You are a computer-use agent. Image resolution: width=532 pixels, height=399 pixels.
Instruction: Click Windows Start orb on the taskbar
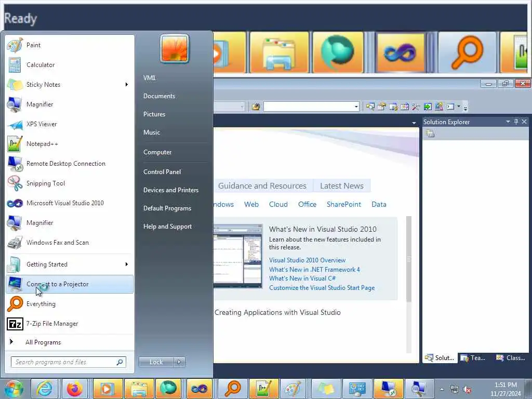tap(14, 389)
